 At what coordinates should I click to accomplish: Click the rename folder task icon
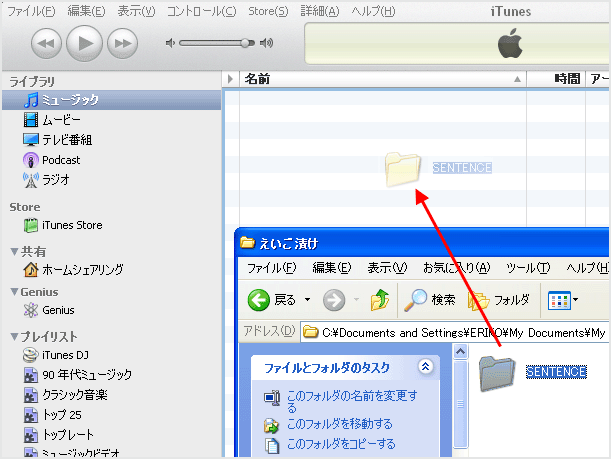point(272,398)
